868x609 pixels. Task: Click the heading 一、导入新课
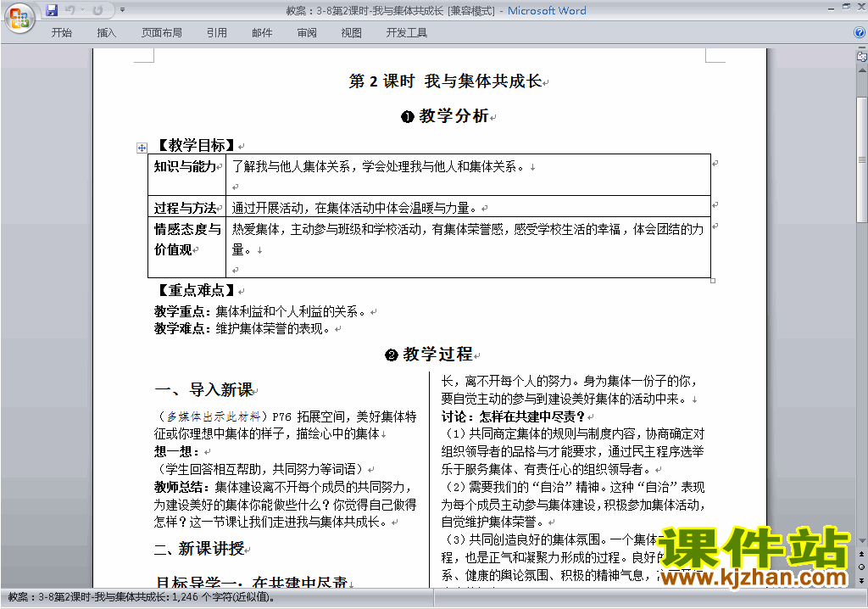coord(203,389)
